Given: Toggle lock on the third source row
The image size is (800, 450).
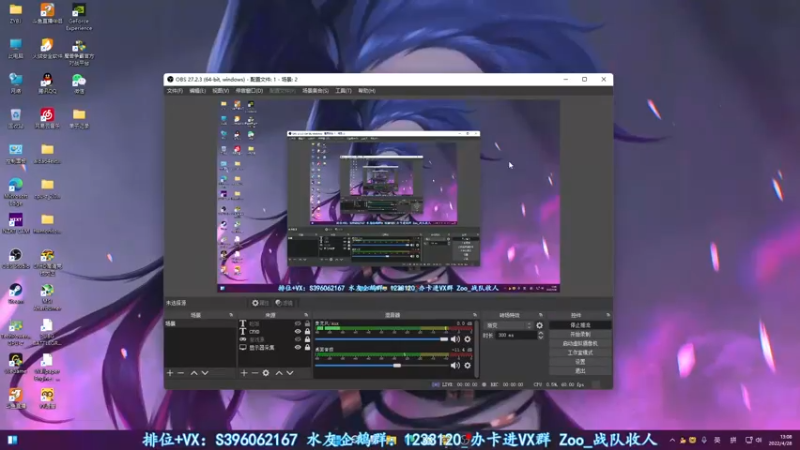Looking at the screenshot, I should pyautogui.click(x=307, y=339).
